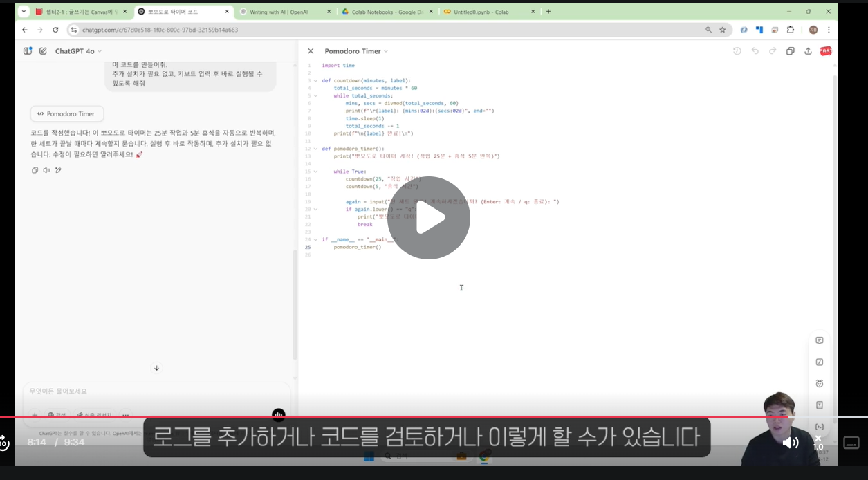Open the Pomodoro Timer title dropdown
The height and width of the screenshot is (480, 868).
tap(356, 51)
